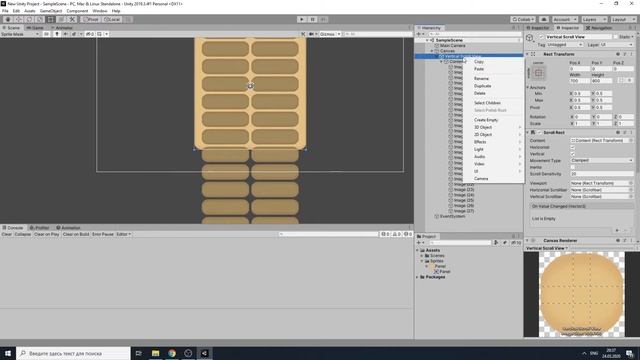Open Account dropdown
The height and width of the screenshot is (360, 640).
(x=565, y=19)
